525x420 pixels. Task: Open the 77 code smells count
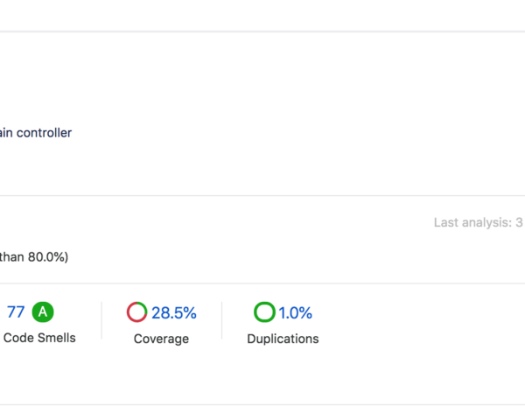pos(16,312)
